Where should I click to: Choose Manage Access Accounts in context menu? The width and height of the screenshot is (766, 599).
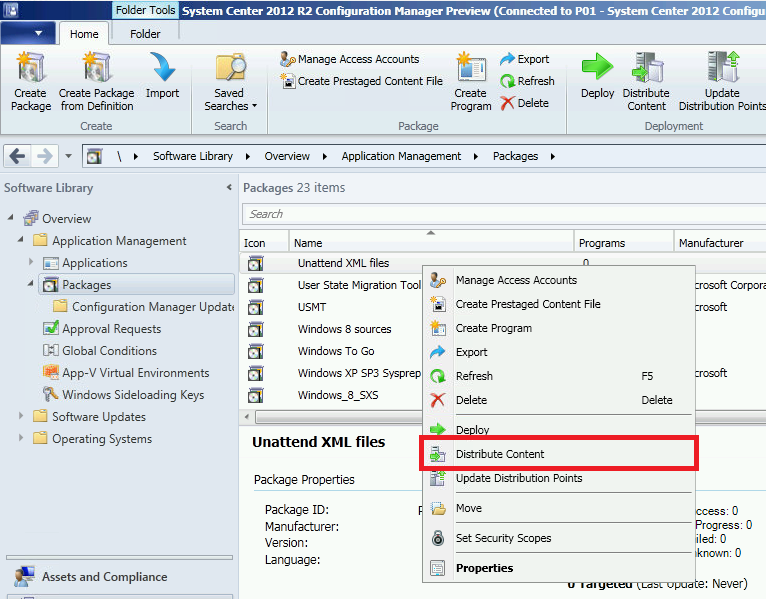[559, 280]
